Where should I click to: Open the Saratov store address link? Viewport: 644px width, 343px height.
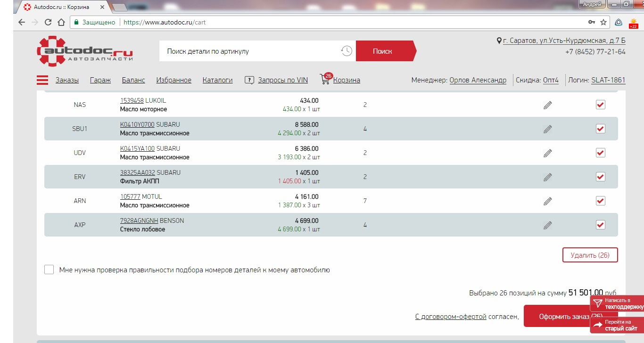point(564,41)
